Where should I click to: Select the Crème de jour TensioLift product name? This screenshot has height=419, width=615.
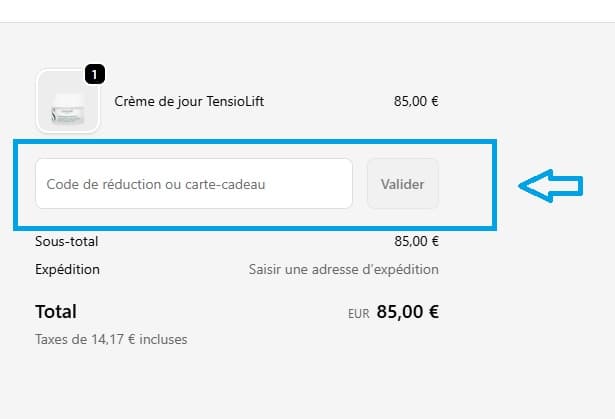coord(189,101)
